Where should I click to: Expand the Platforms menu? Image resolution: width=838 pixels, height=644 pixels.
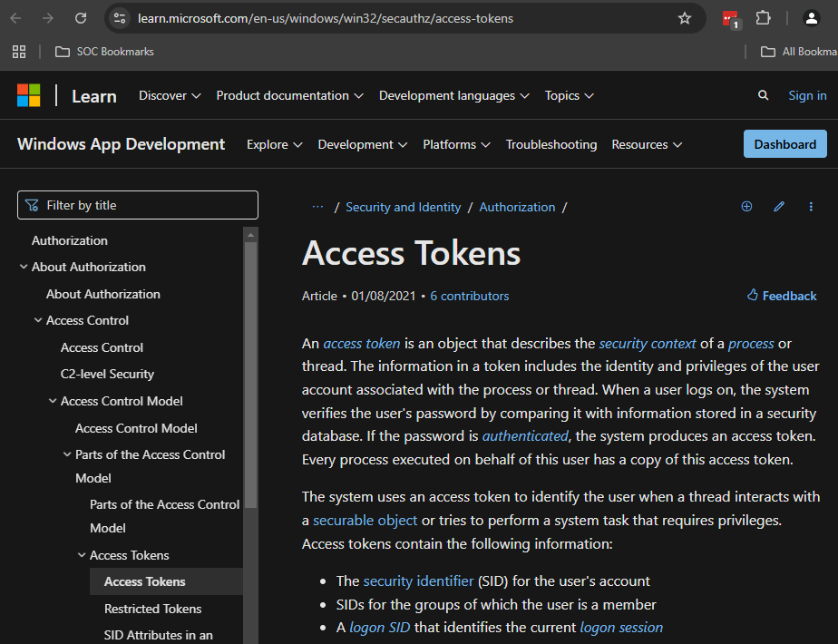pos(456,144)
